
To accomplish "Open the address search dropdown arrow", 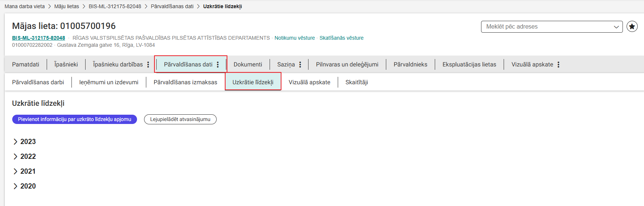I will (x=616, y=27).
